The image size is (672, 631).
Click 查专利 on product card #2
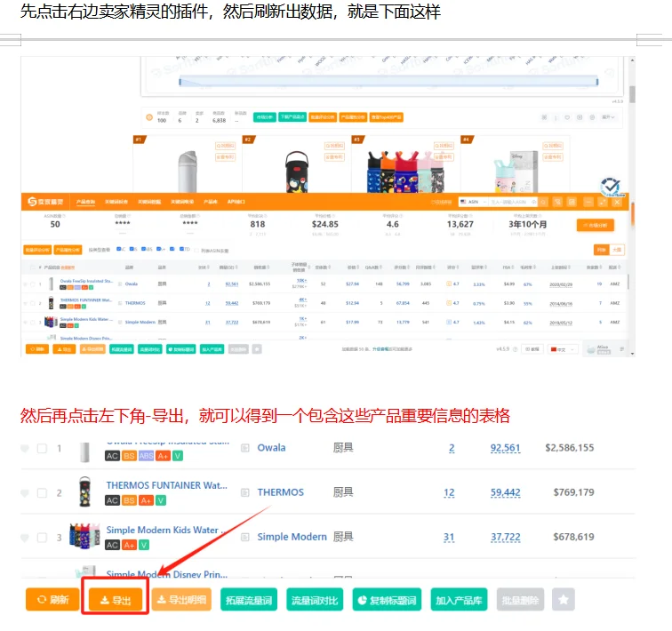(334, 157)
